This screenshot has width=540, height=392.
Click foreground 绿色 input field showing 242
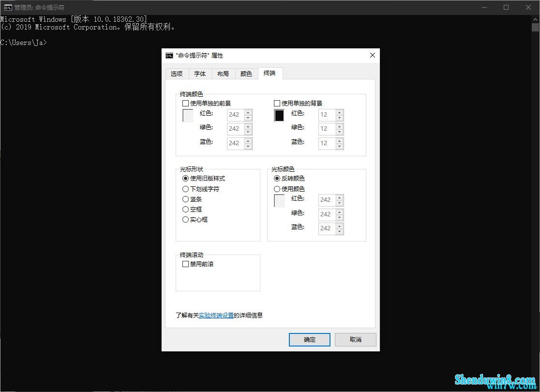click(x=236, y=129)
